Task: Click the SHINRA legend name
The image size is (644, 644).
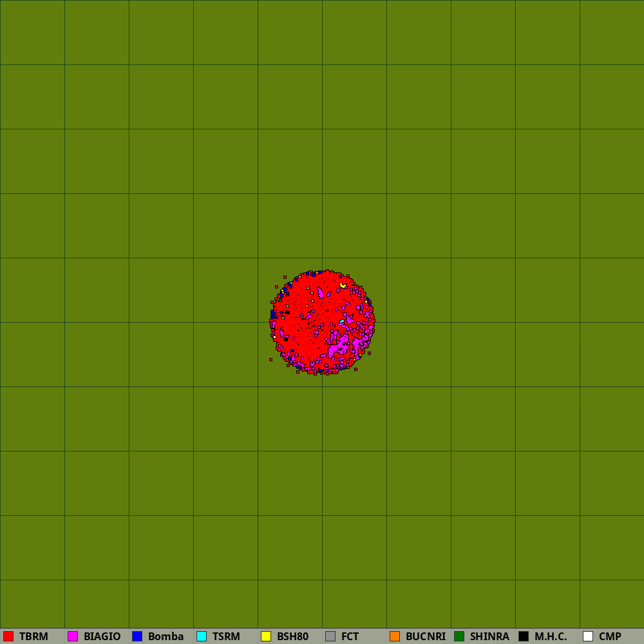Action: click(x=489, y=636)
